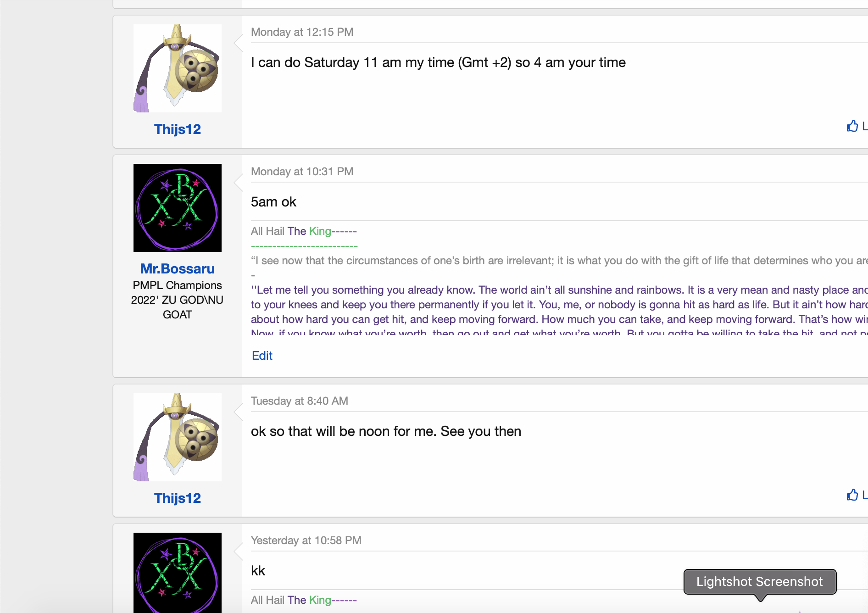Visit Thijs12 profile from first post
The height and width of the screenshot is (613, 868).
(178, 129)
